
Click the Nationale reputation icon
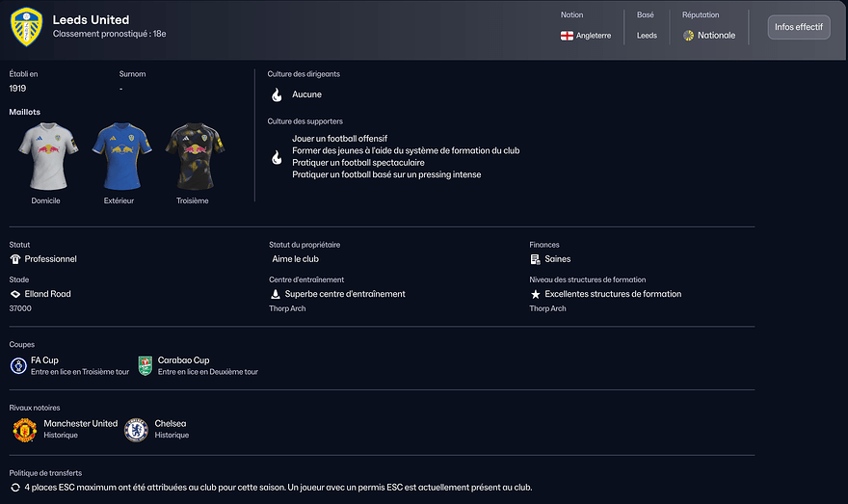pyautogui.click(x=688, y=36)
